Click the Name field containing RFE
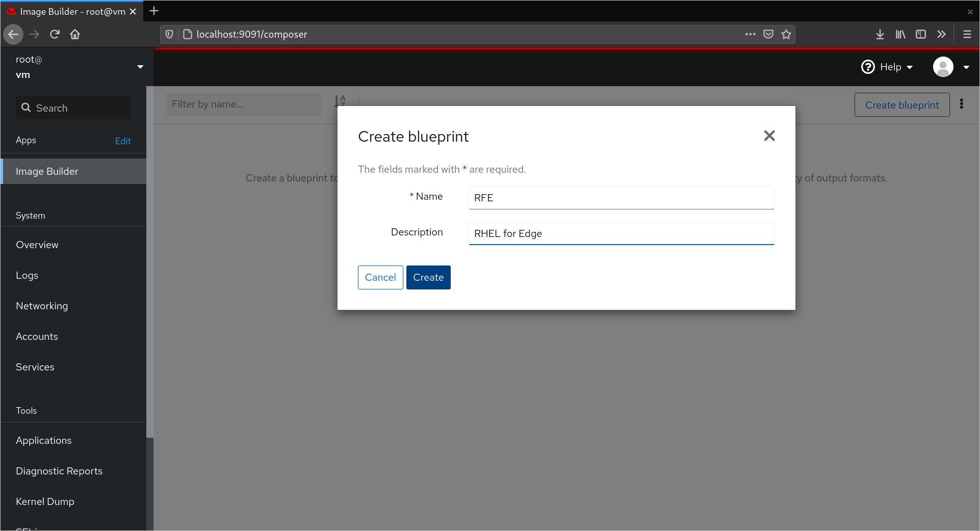980x531 pixels. coord(622,198)
